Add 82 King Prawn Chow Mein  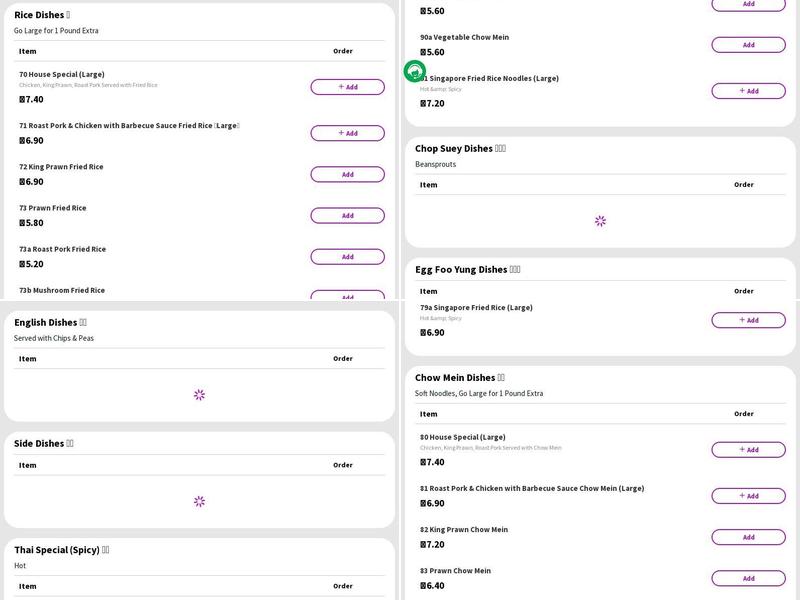click(748, 537)
